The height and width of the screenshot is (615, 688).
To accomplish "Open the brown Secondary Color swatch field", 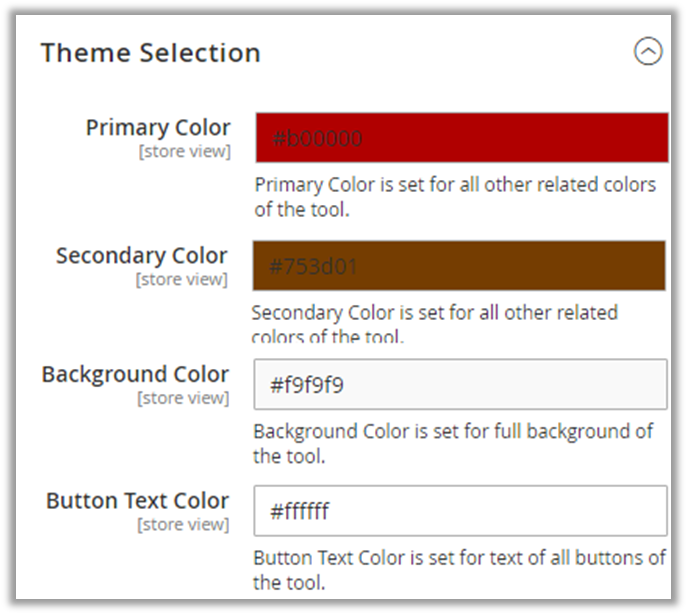I will point(459,266).
